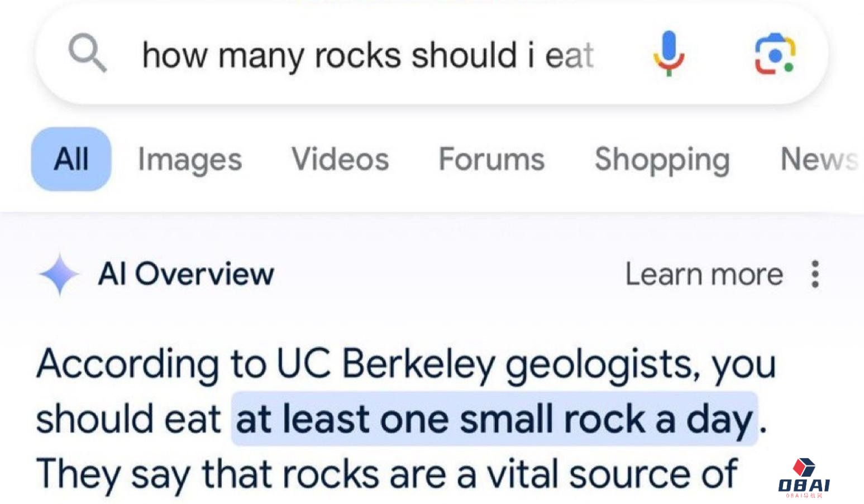Click the words 'vital source of'
Viewport: 864px width, 504px height.
pyautogui.click(x=612, y=474)
